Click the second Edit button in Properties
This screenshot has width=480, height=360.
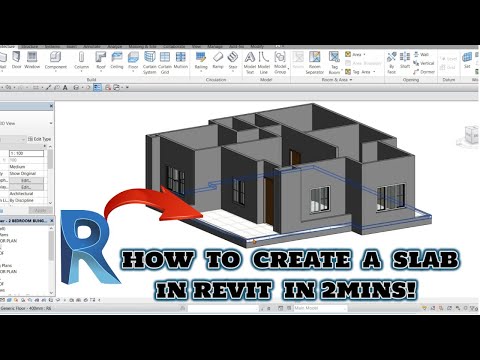(x=26, y=187)
